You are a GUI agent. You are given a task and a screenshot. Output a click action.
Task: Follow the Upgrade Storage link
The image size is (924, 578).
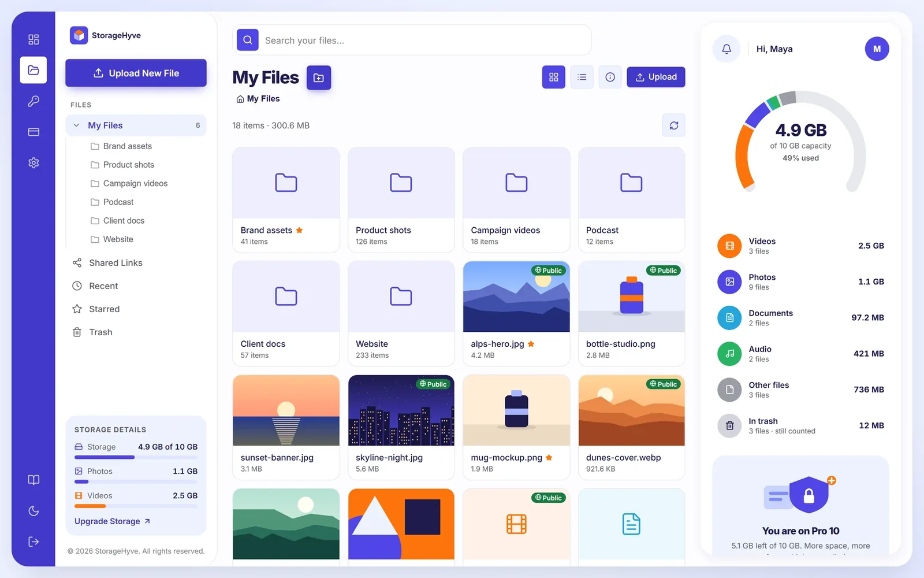pyautogui.click(x=112, y=521)
